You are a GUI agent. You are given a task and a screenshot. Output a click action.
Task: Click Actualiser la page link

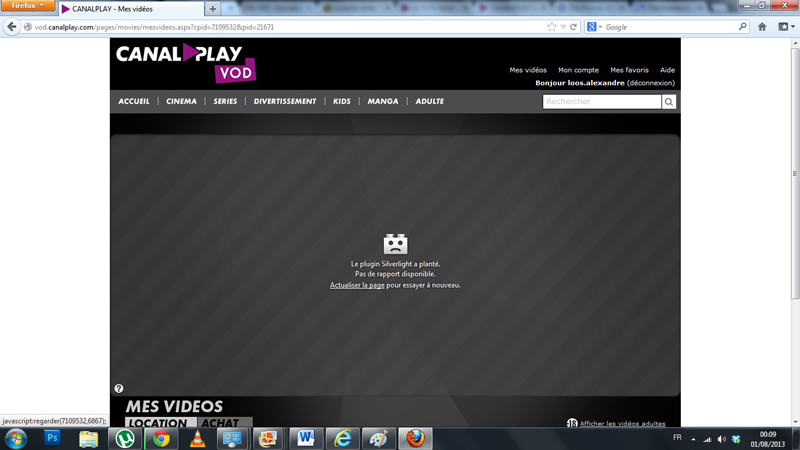357,285
